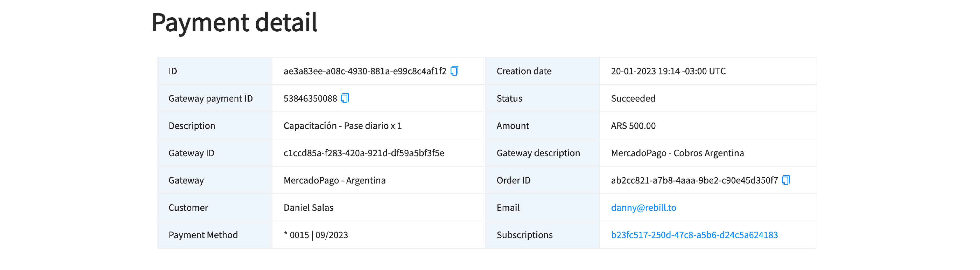980x270 pixels.
Task: Click the Gateway ID value c1ccd85a
Action: tap(364, 153)
